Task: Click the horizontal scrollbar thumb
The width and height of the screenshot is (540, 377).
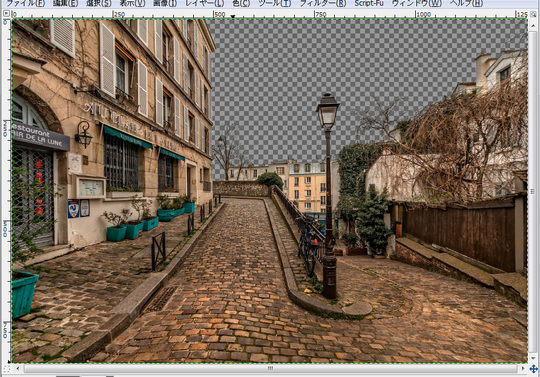Action: tap(270, 369)
